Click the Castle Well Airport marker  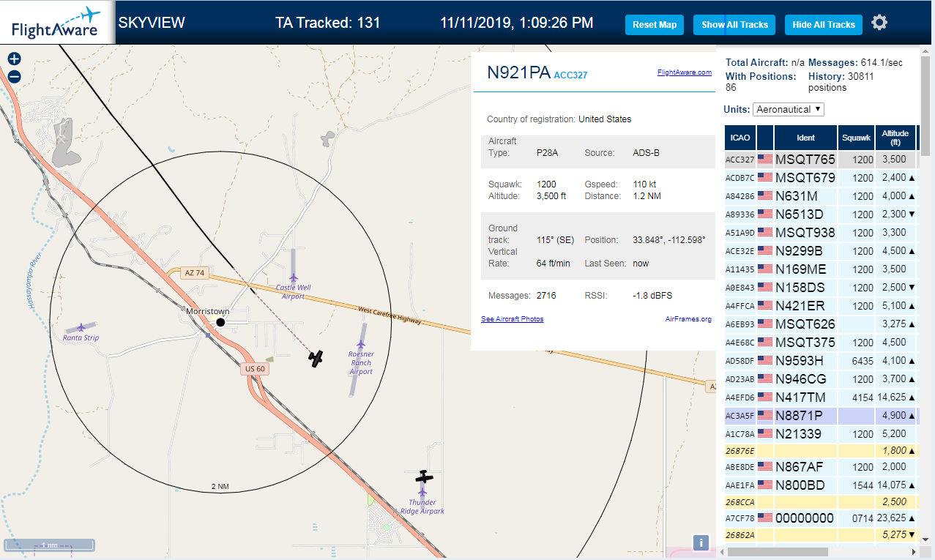point(293,277)
